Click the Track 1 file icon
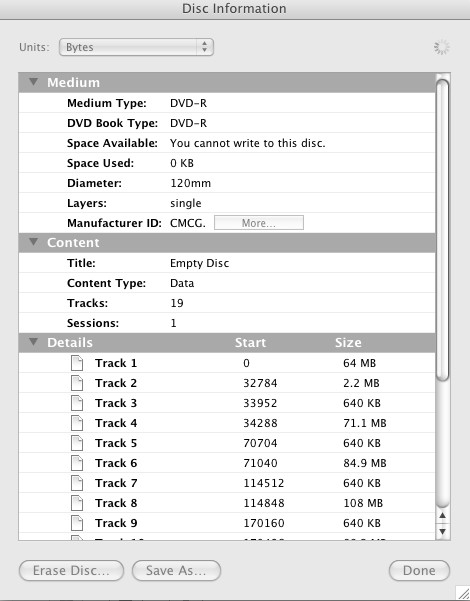The image size is (470, 601). coord(77,363)
